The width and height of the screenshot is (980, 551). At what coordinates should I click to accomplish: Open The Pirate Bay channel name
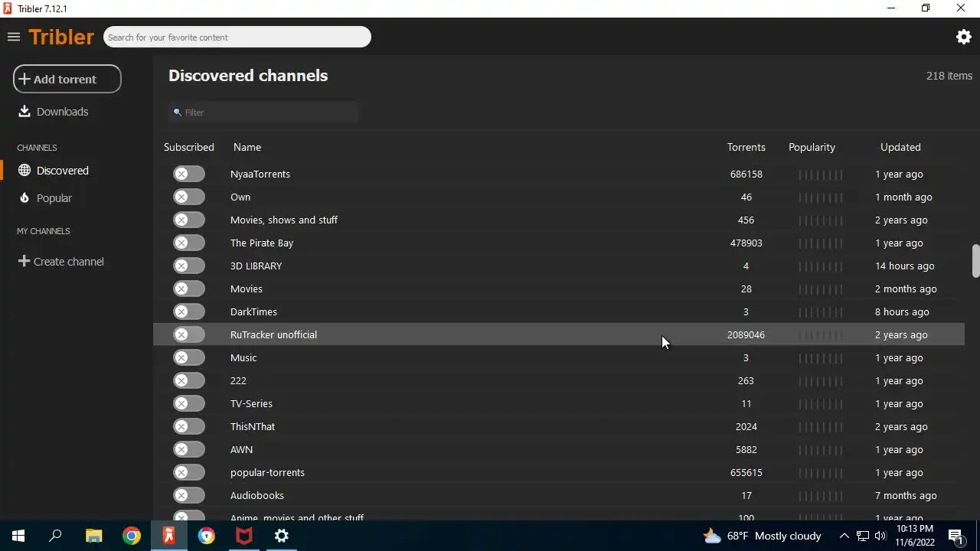click(262, 243)
